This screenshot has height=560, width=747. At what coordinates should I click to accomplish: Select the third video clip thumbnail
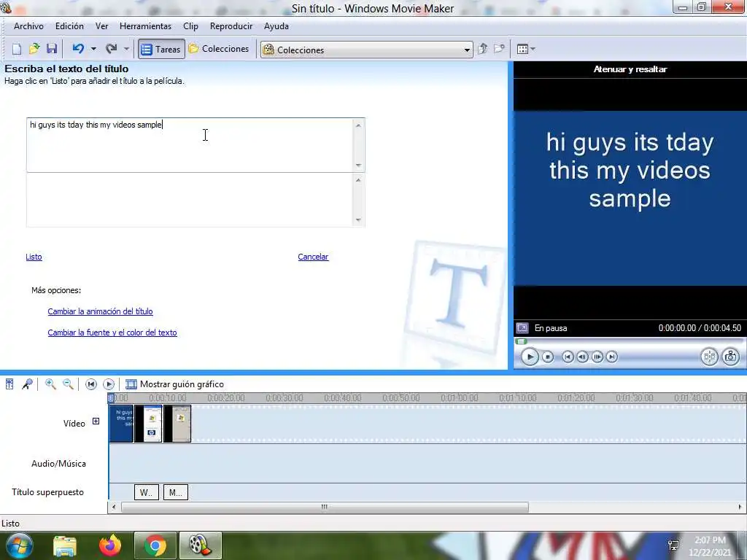pyautogui.click(x=177, y=424)
